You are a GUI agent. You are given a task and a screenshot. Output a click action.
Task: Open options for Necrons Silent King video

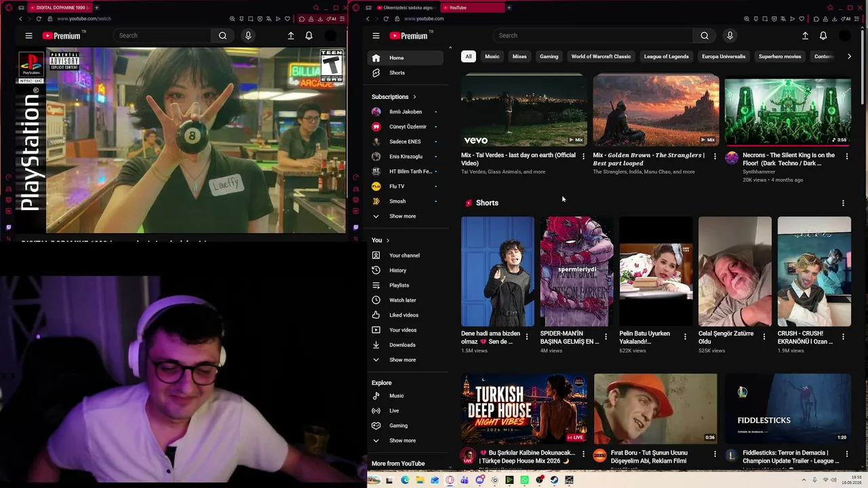pyautogui.click(x=846, y=157)
